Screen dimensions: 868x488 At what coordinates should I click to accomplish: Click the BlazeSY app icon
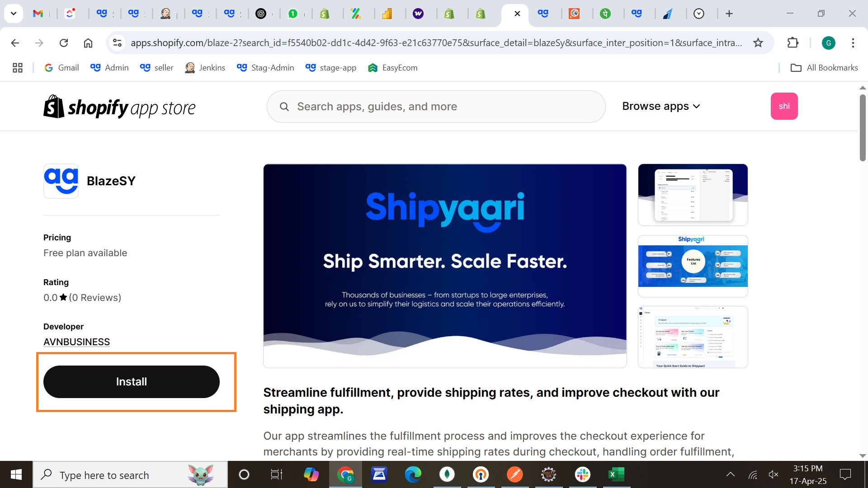[x=61, y=181]
